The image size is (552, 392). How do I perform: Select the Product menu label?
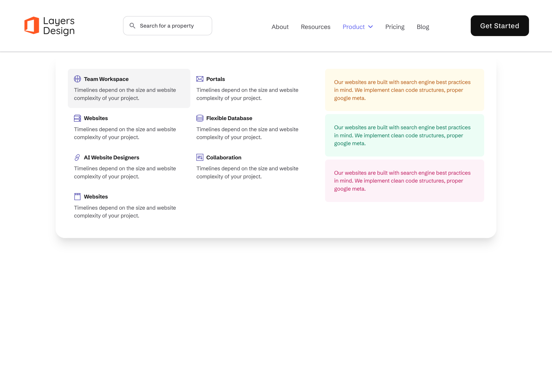(353, 27)
